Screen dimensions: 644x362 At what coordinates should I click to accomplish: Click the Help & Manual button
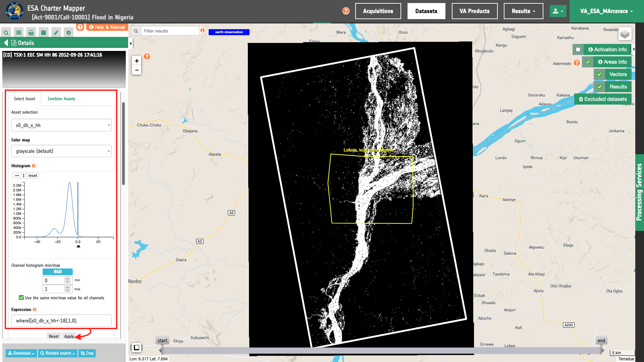107,27
